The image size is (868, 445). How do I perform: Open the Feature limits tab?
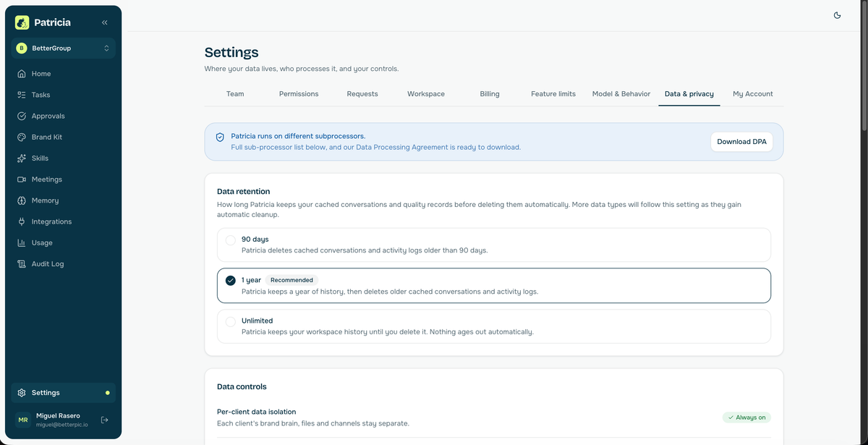coord(553,94)
